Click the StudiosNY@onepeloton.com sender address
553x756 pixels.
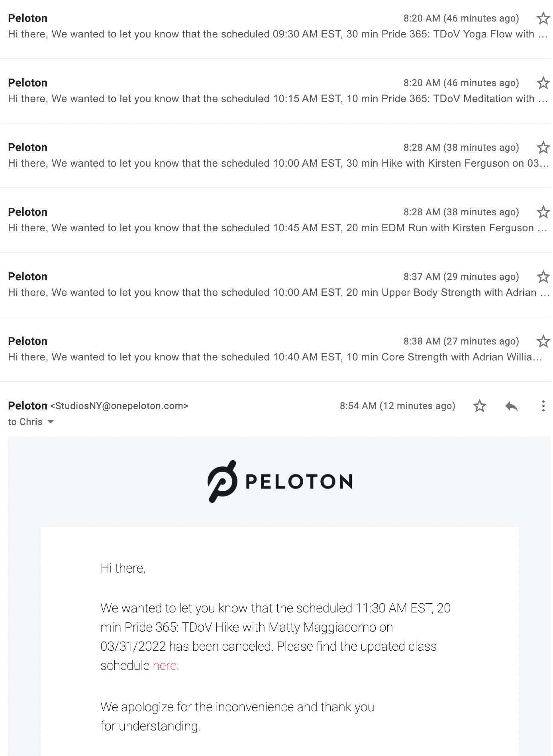coord(119,406)
